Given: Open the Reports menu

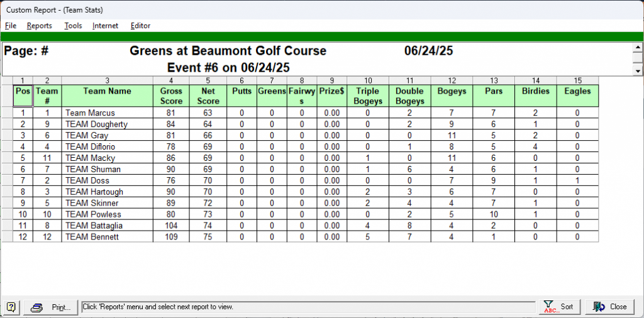Looking at the screenshot, I should [39, 26].
